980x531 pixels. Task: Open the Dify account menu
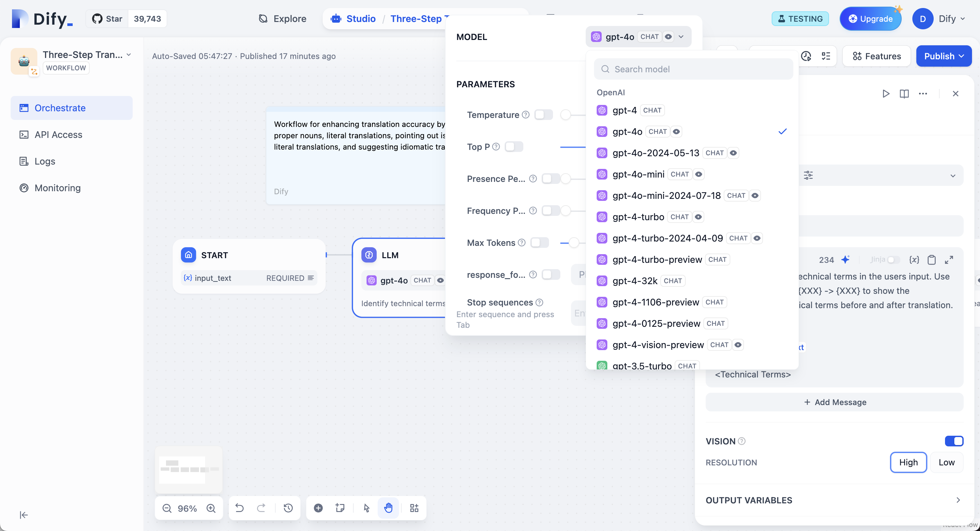(939, 19)
